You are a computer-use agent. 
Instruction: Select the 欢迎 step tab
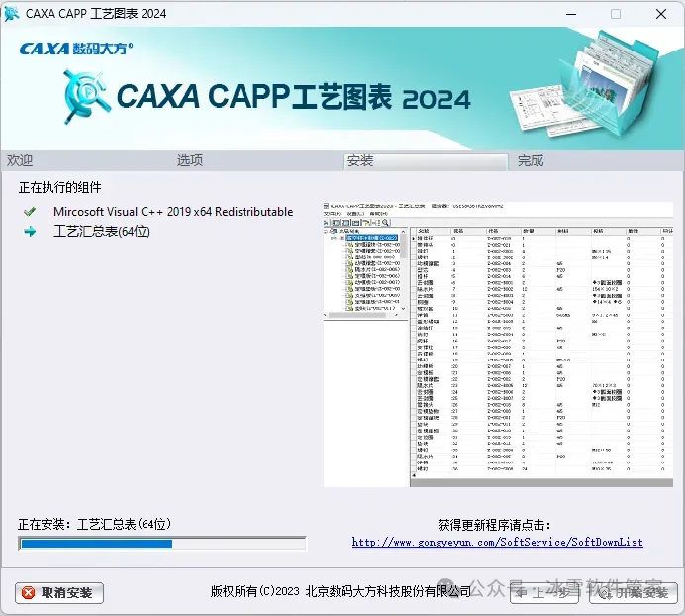pos(20,160)
